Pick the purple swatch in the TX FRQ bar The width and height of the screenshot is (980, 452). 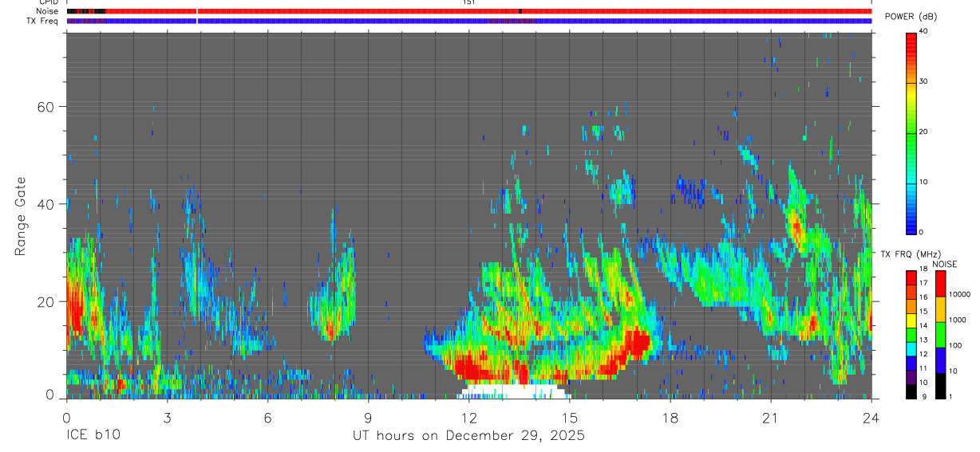click(911, 376)
